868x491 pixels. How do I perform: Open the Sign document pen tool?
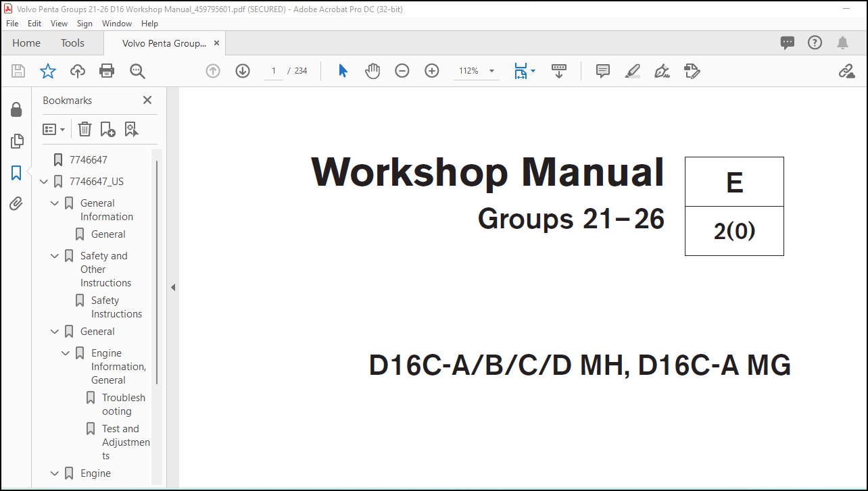[662, 71]
